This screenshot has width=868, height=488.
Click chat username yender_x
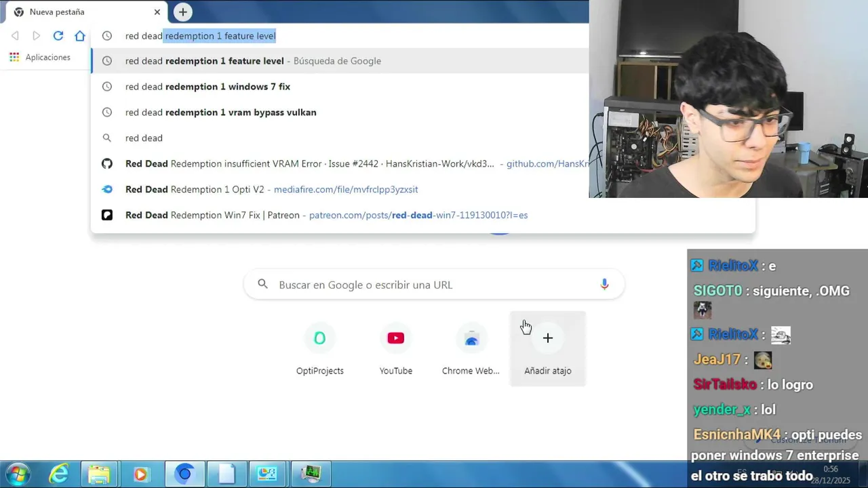[x=722, y=409]
